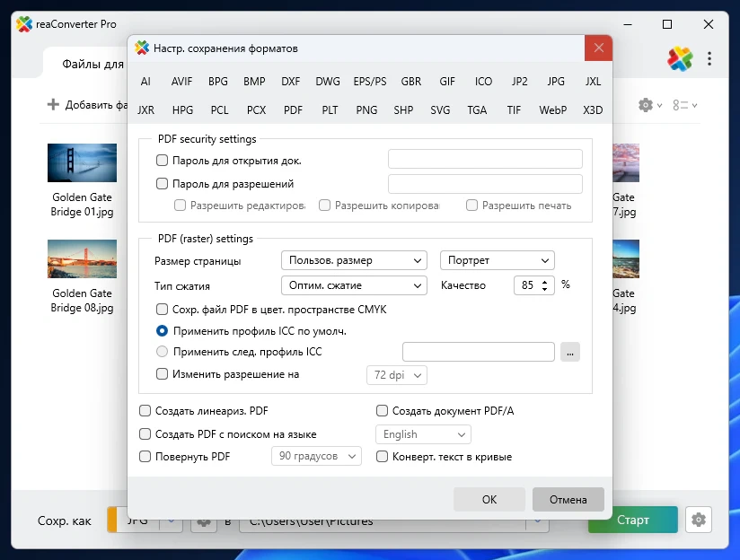Enable the document open password checkbox
The width and height of the screenshot is (740, 560).
click(x=162, y=161)
